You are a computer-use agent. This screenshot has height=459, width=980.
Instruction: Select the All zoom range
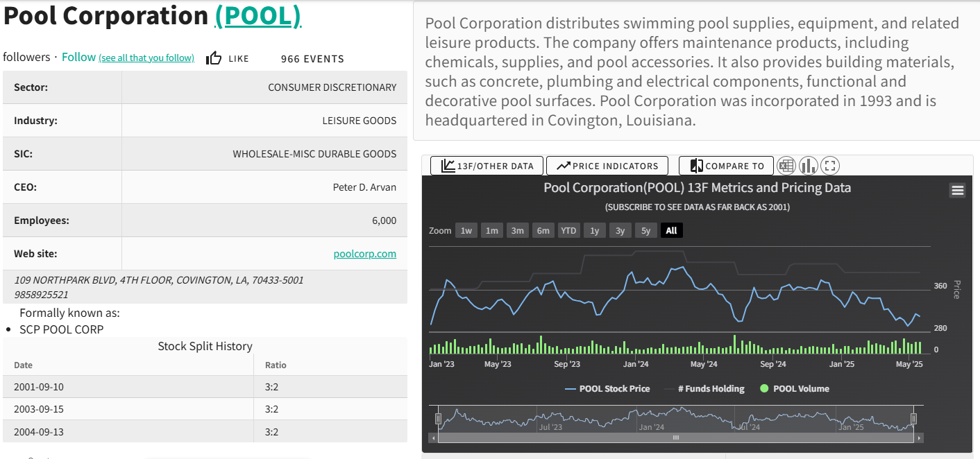tap(671, 231)
